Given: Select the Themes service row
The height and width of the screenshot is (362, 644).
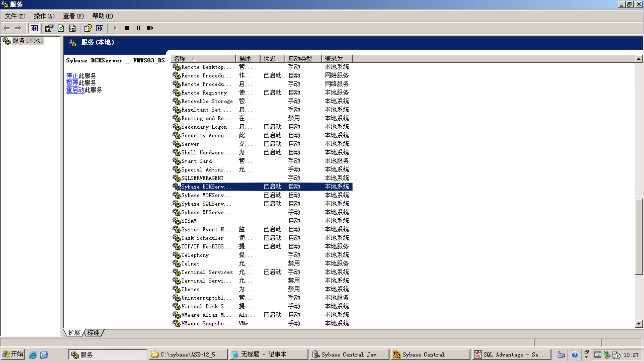Looking at the screenshot, I should tap(262, 289).
